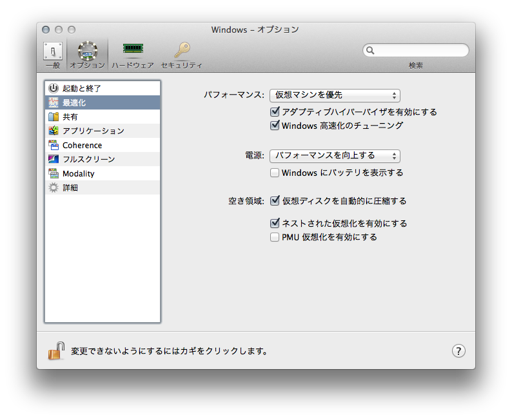This screenshot has height=420, width=512.
Task: Click the フルスクリーン screen icon
Action: [54, 159]
